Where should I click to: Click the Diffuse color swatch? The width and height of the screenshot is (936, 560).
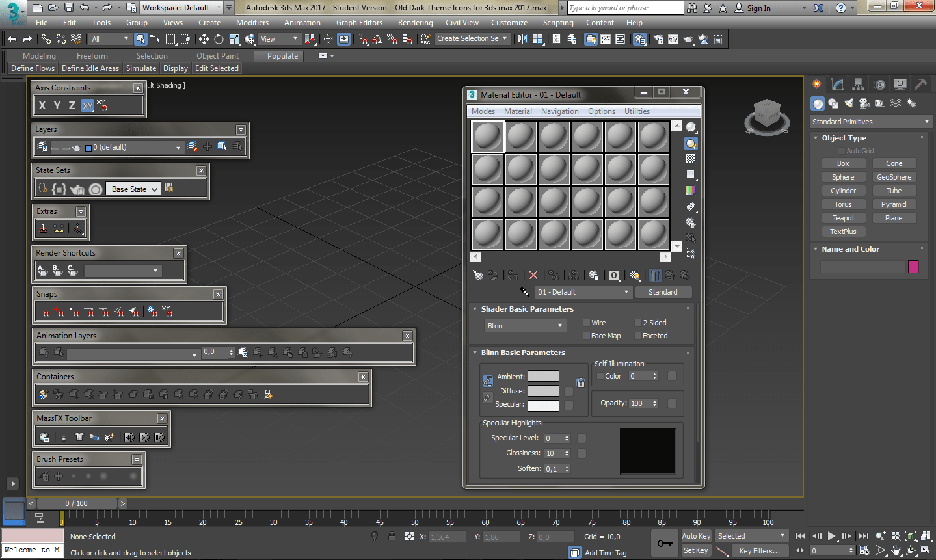coord(542,391)
